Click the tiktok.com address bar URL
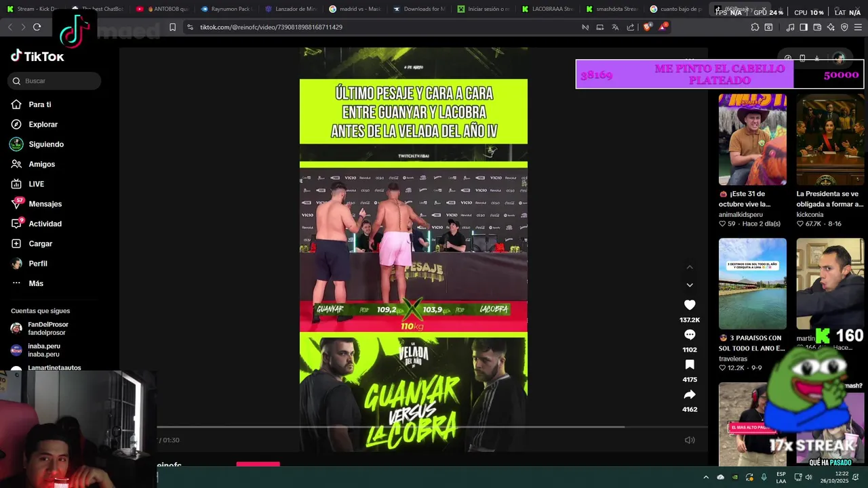This screenshot has width=868, height=488. tap(271, 27)
